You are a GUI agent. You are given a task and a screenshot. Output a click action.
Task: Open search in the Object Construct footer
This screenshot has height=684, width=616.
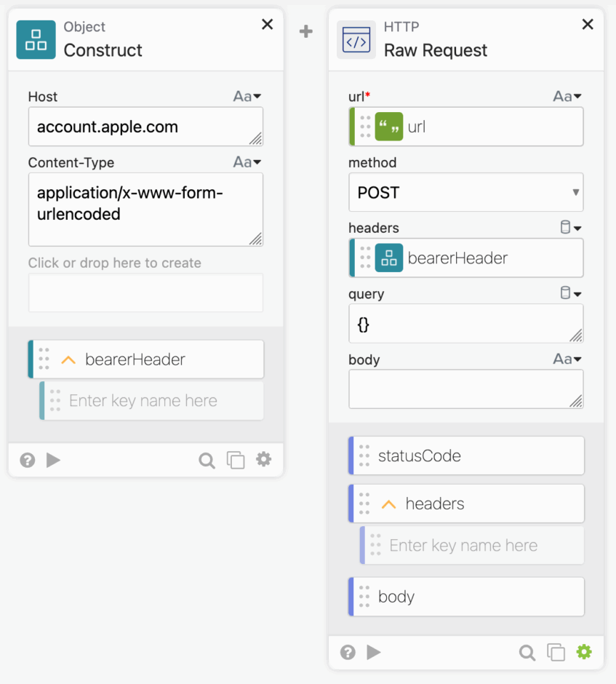[x=207, y=460]
